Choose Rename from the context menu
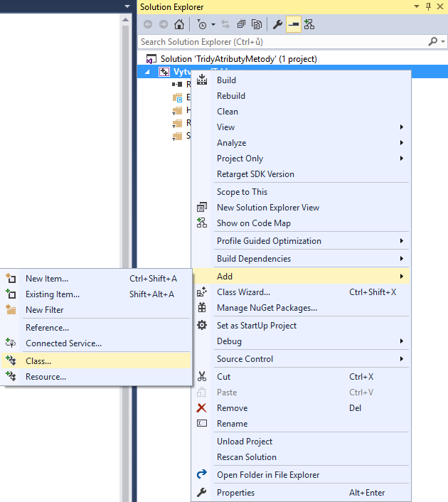 coord(301,424)
